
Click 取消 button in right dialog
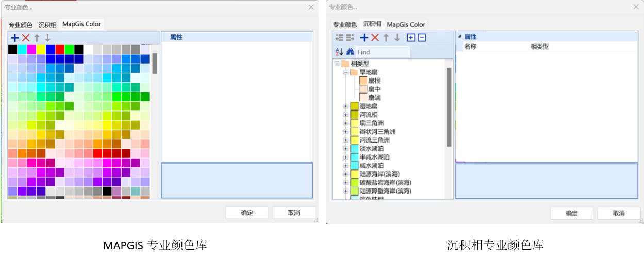619,213
